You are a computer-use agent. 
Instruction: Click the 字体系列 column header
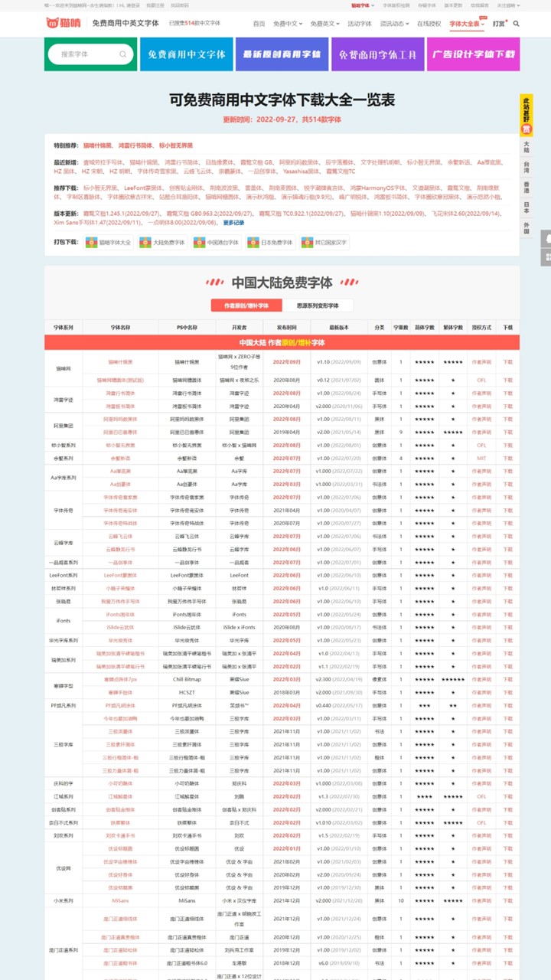click(x=64, y=327)
